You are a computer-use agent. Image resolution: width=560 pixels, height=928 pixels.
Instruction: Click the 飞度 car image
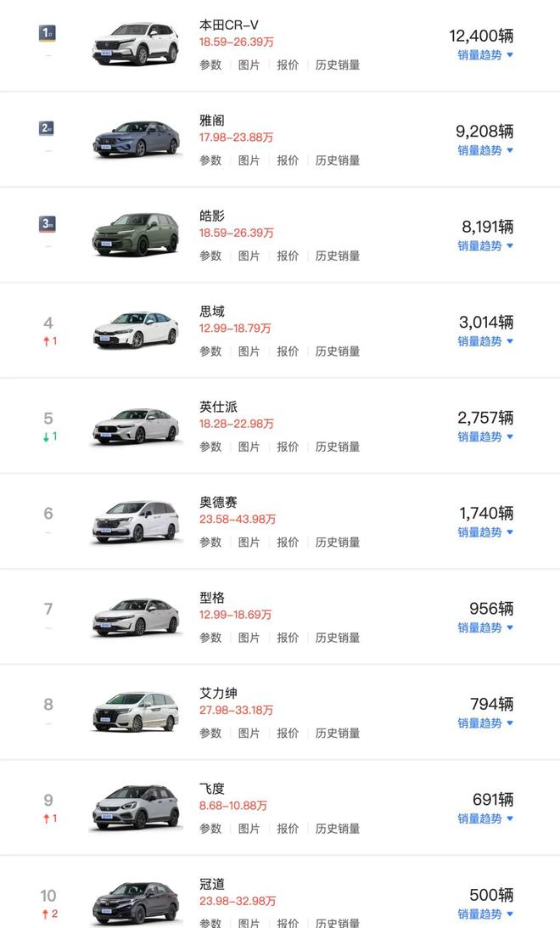(x=136, y=807)
